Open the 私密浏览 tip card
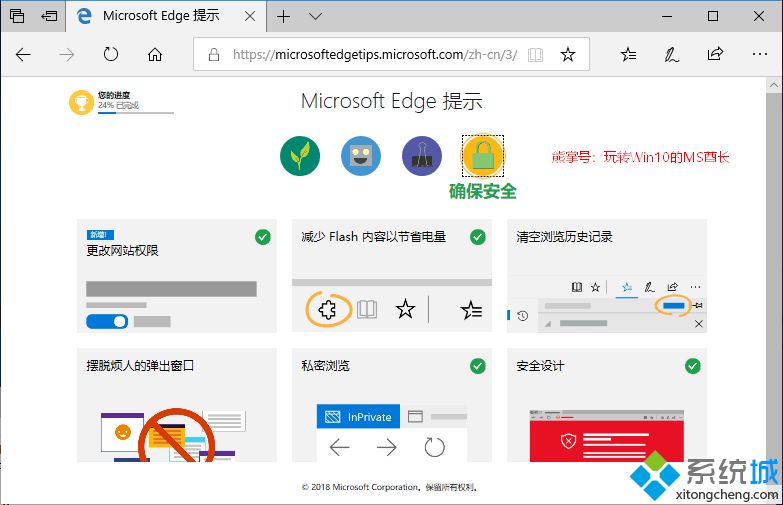This screenshot has width=783, height=505. coord(392,405)
